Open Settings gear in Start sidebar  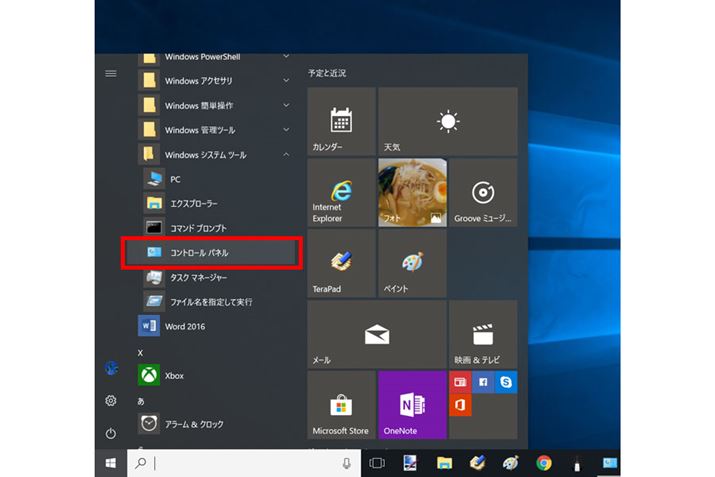pyautogui.click(x=111, y=400)
